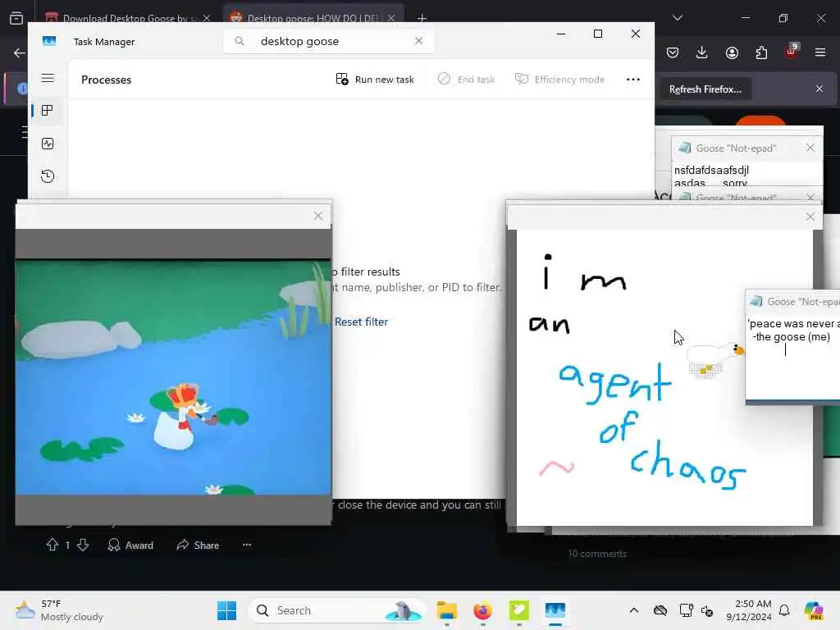840x630 pixels.
Task: Open clock showing 2:50 AM
Action: 749,610
